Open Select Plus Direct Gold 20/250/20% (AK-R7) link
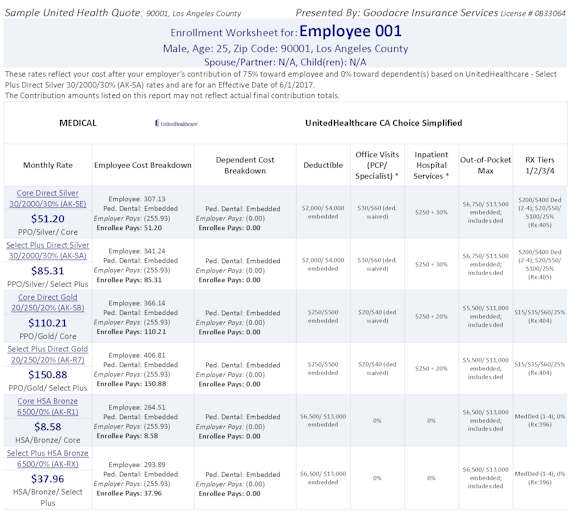 pyautogui.click(x=48, y=355)
